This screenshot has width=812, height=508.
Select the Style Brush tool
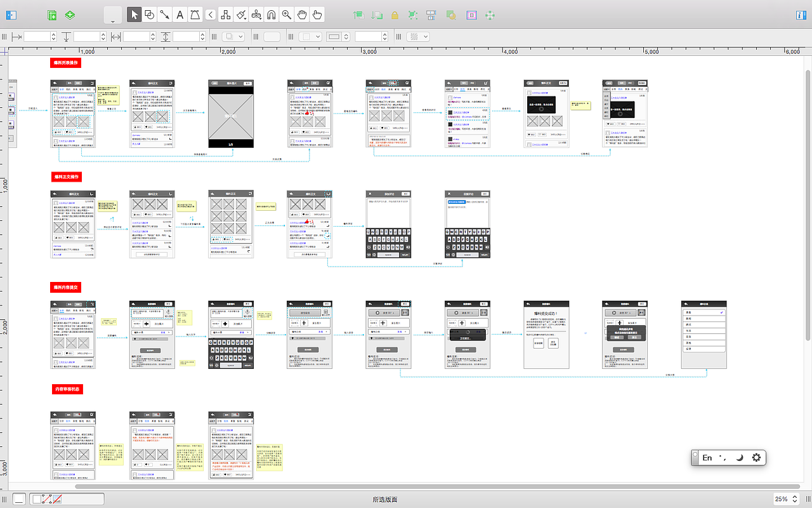(241, 15)
